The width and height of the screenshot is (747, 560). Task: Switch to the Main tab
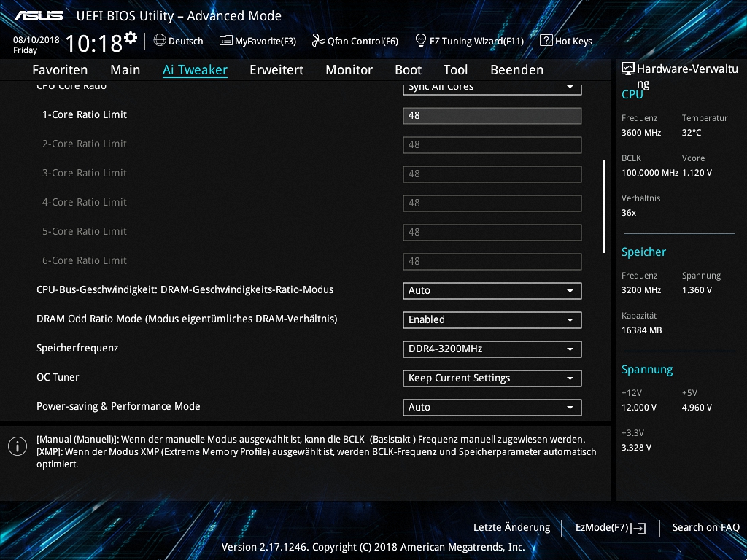tap(125, 69)
